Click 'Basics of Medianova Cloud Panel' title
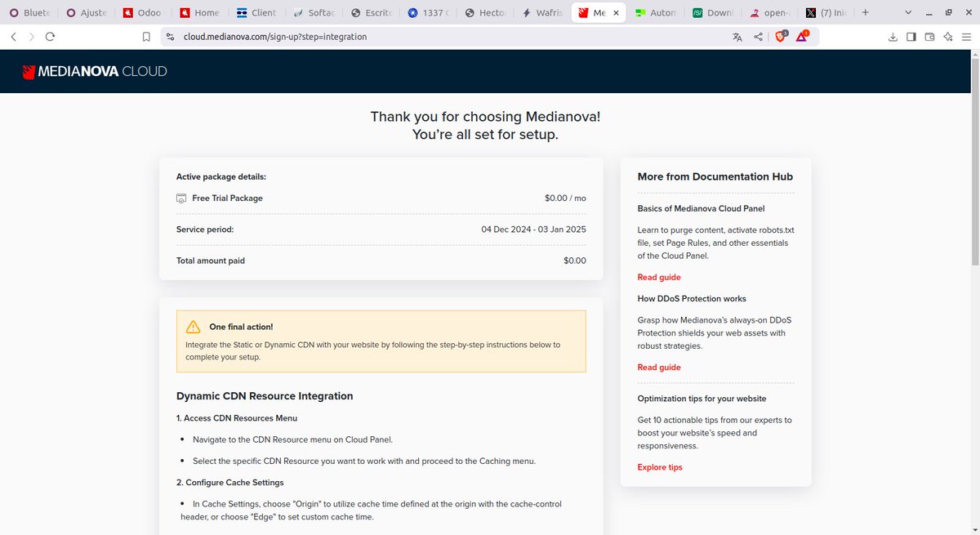This screenshot has width=980, height=535. point(701,208)
